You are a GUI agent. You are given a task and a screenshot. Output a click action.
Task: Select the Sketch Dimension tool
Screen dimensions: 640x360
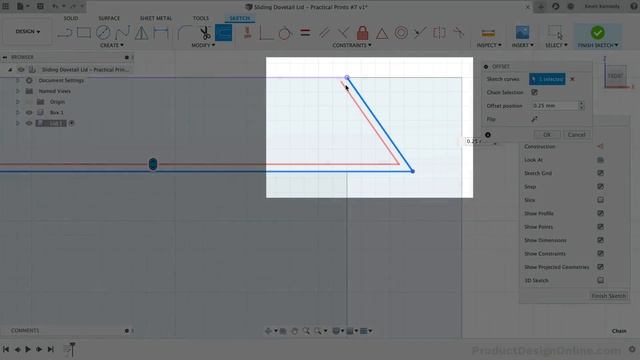tap(161, 33)
